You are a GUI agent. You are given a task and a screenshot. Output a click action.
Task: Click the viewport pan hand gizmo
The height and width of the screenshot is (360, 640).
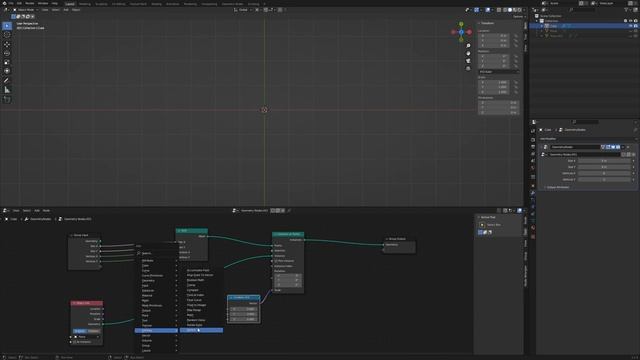click(468, 53)
